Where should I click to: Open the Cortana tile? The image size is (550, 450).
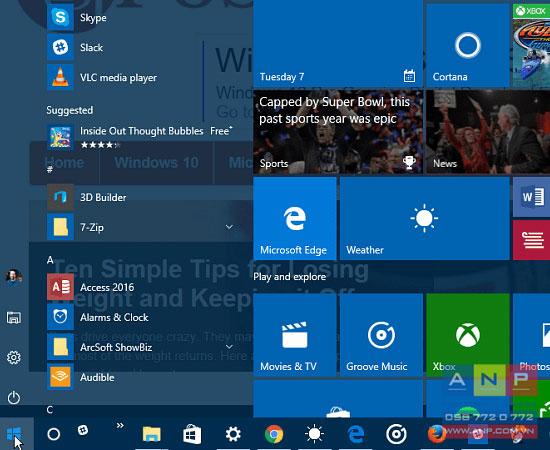pyautogui.click(x=468, y=45)
